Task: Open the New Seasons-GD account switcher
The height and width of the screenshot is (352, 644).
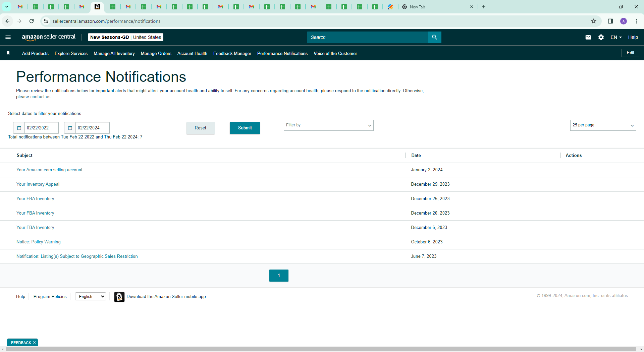Action: [x=125, y=37]
